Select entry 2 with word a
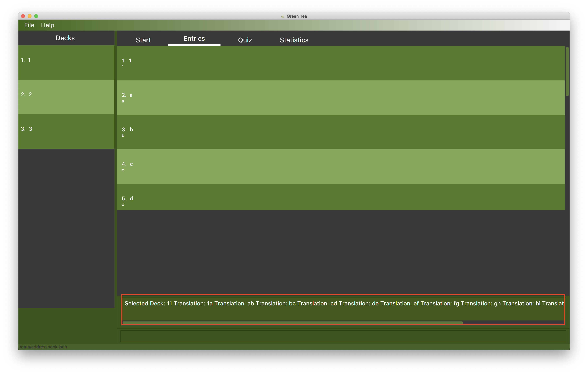The width and height of the screenshot is (588, 374). click(x=340, y=98)
